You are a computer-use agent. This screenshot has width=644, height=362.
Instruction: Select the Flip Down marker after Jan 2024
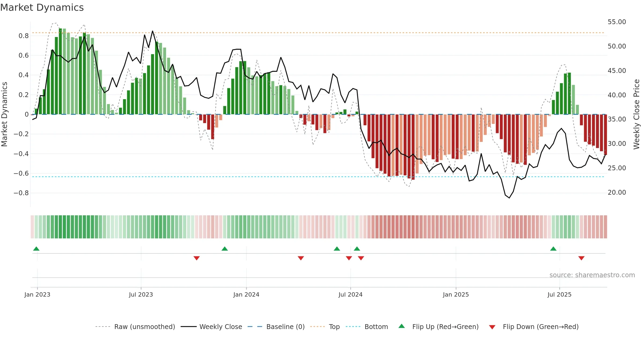pos(301,258)
